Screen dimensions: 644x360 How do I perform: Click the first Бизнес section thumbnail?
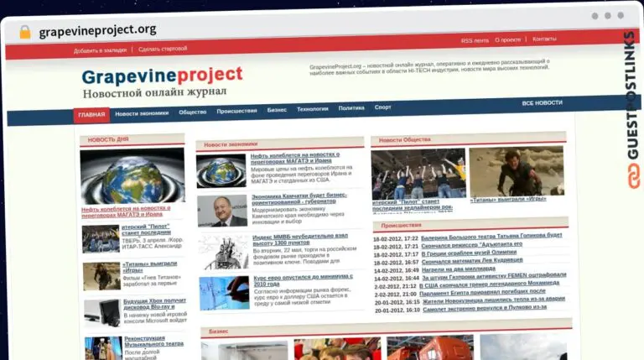[x=245, y=351]
